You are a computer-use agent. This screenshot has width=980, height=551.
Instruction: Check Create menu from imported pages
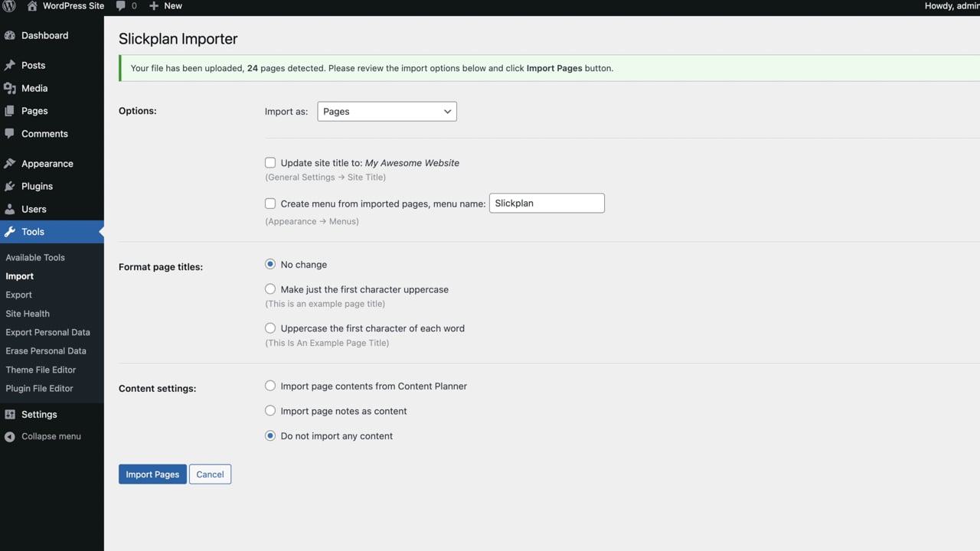click(x=270, y=203)
